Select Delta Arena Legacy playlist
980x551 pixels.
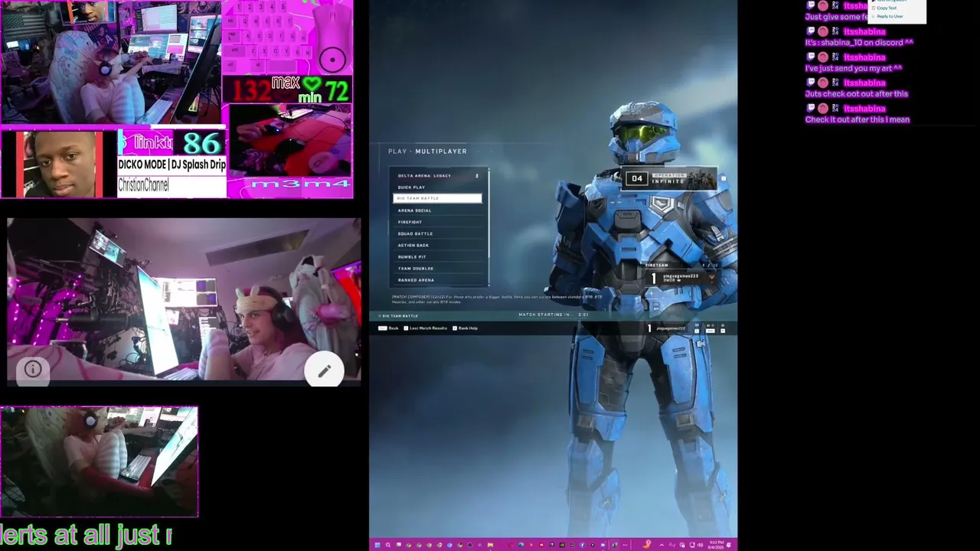[437, 175]
